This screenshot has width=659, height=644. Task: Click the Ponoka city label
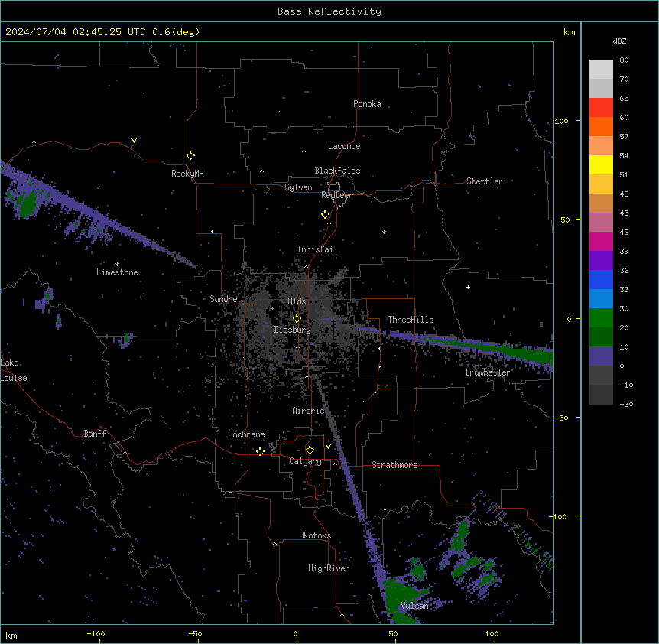[367, 104]
